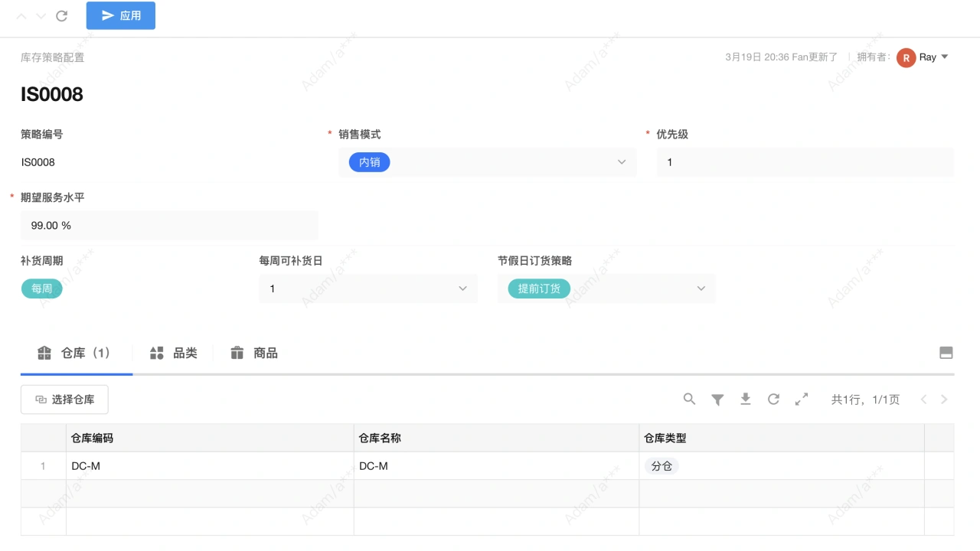The image size is (980, 551).
Task: Click the page reload icon at top left
Action: (61, 15)
